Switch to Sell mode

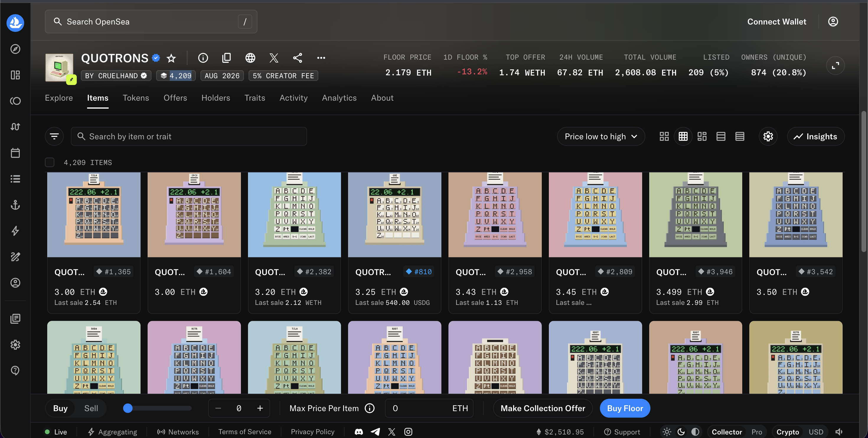click(x=91, y=408)
